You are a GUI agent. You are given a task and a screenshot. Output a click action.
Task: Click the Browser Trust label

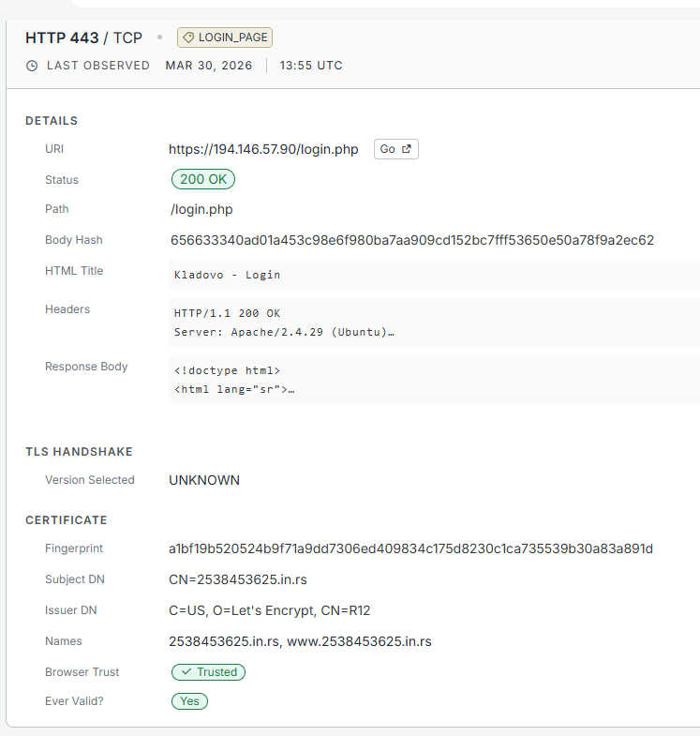point(82,672)
